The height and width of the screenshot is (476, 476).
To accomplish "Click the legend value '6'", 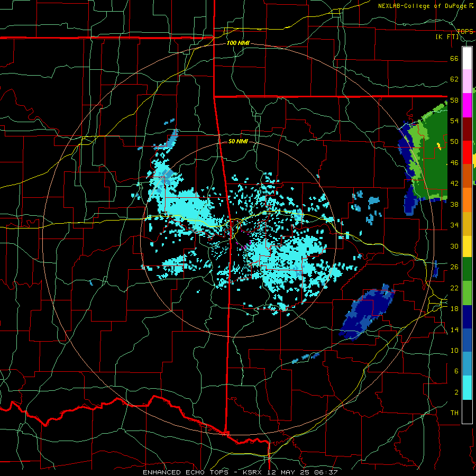I will (456, 371).
